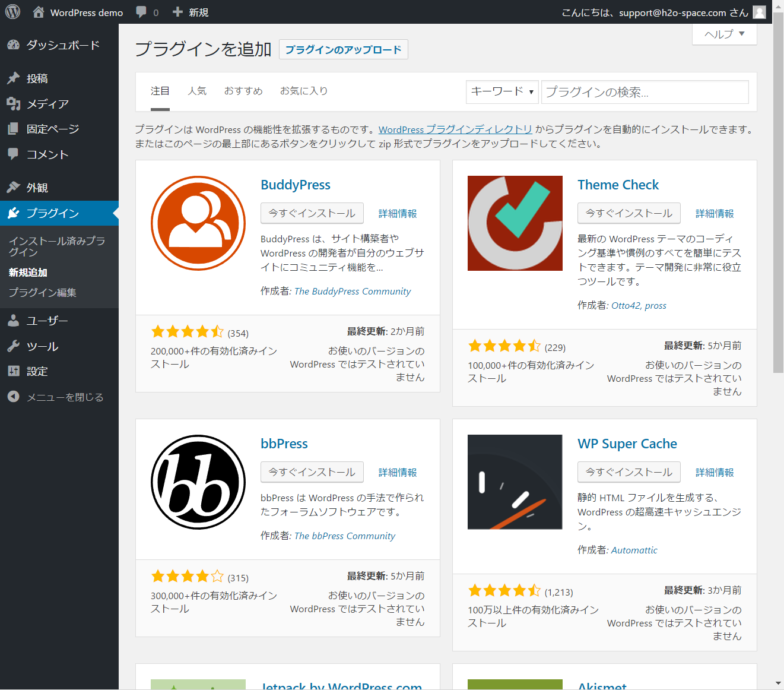Install the BuddyPress plugin now

click(312, 213)
